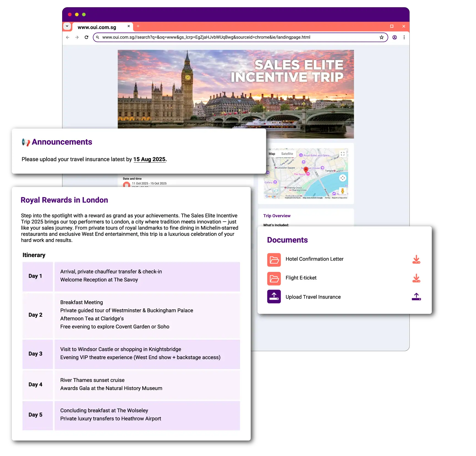The width and height of the screenshot is (476, 456).
Task: Toggle fullscreen on the map
Action: [x=343, y=154]
